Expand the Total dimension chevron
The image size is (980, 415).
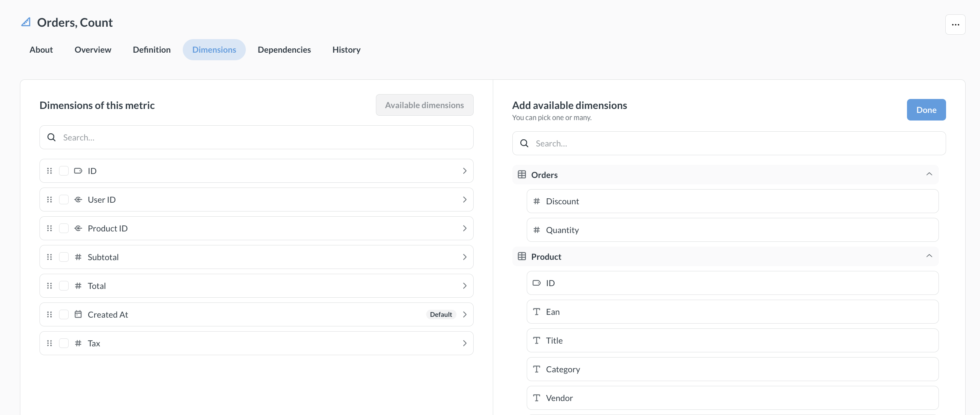coord(464,286)
